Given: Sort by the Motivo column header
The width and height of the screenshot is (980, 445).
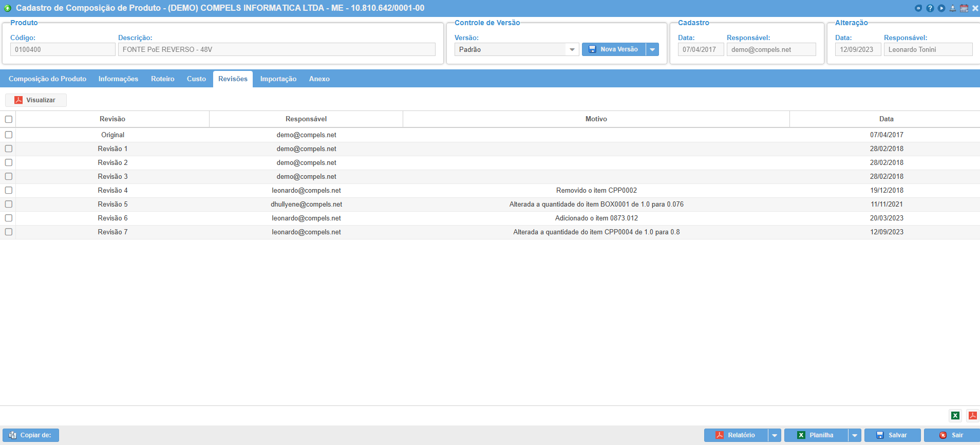Looking at the screenshot, I should pos(596,119).
